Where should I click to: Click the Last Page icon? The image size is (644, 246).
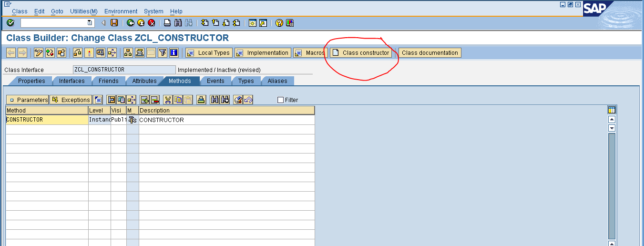[x=236, y=22]
